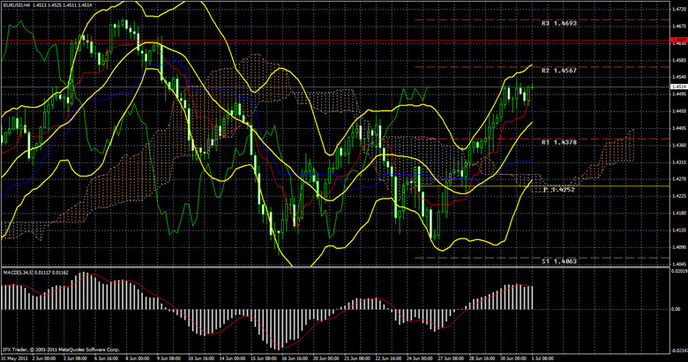Click the red price tag on price axis
The image size is (688, 362).
point(679,40)
